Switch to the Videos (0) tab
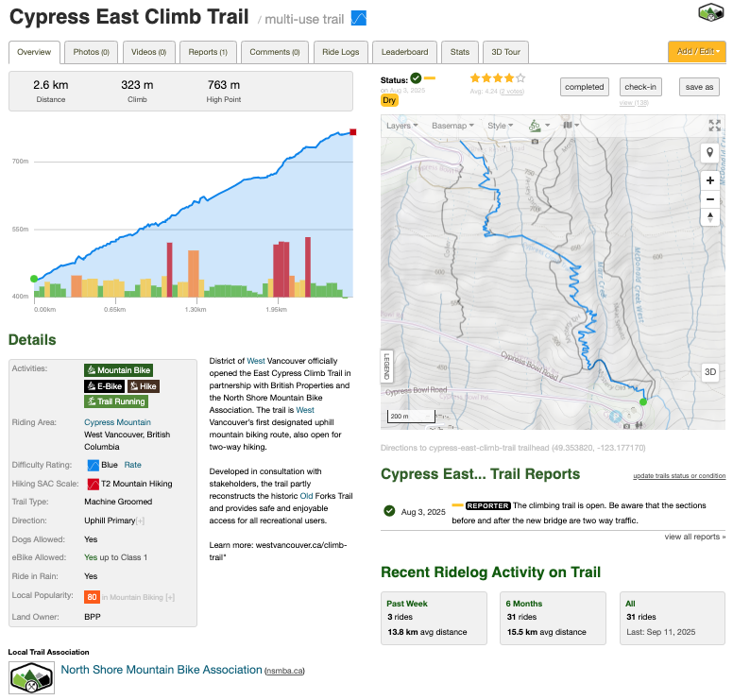Image resolution: width=733 pixels, height=700 pixels. click(x=148, y=52)
